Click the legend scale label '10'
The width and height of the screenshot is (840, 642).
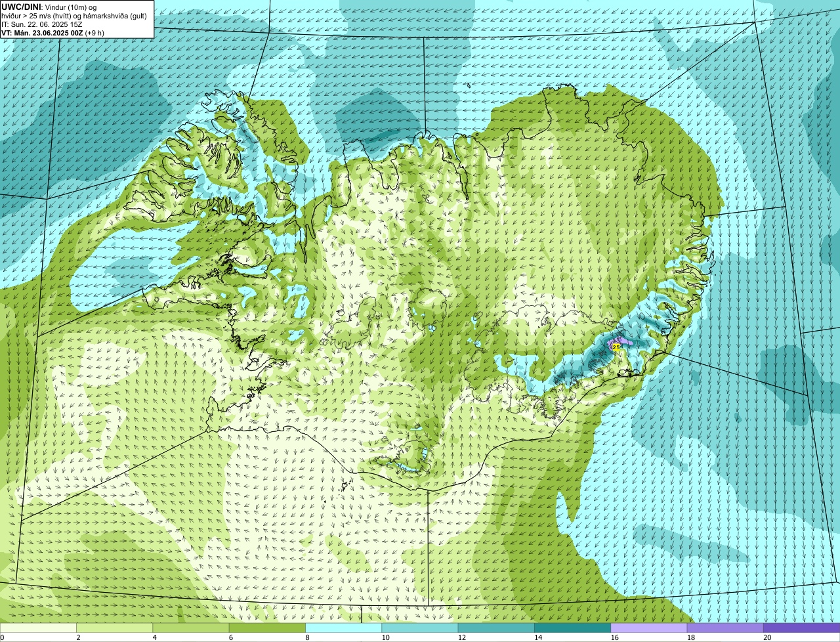point(385,637)
